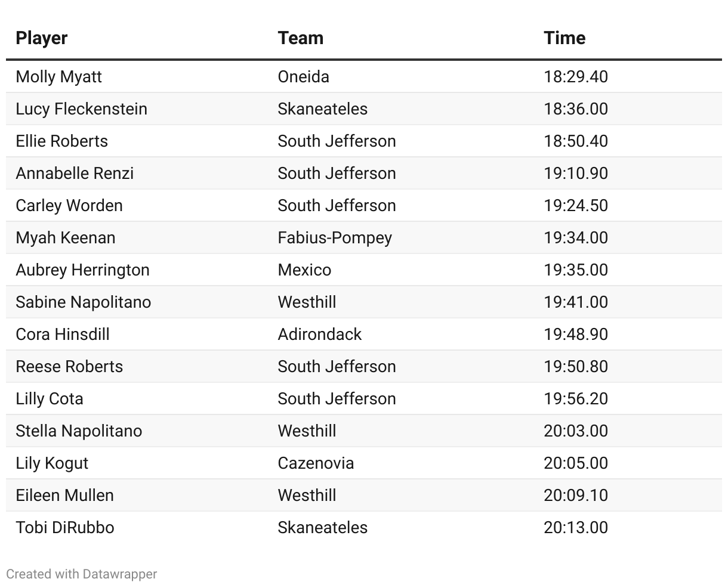Viewport: 728px width, 588px height.
Task: Select Eileen Mullen's name
Action: tap(64, 496)
